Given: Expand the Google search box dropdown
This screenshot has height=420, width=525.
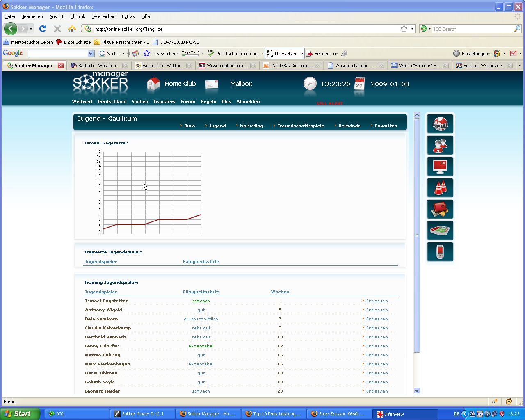Looking at the screenshot, I should click(91, 54).
